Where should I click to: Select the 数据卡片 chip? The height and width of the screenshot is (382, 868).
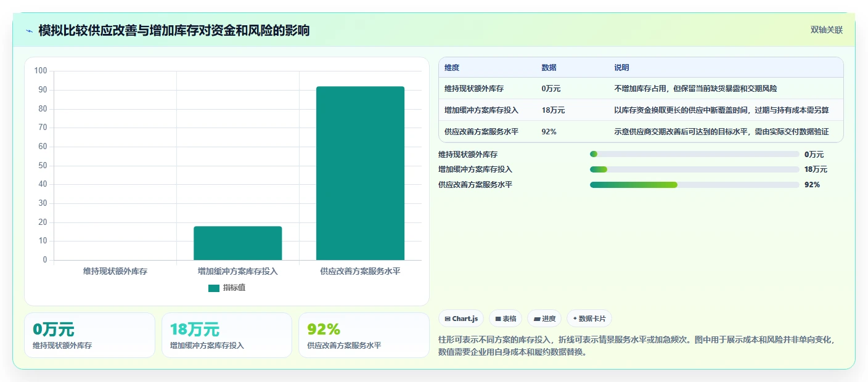click(589, 319)
